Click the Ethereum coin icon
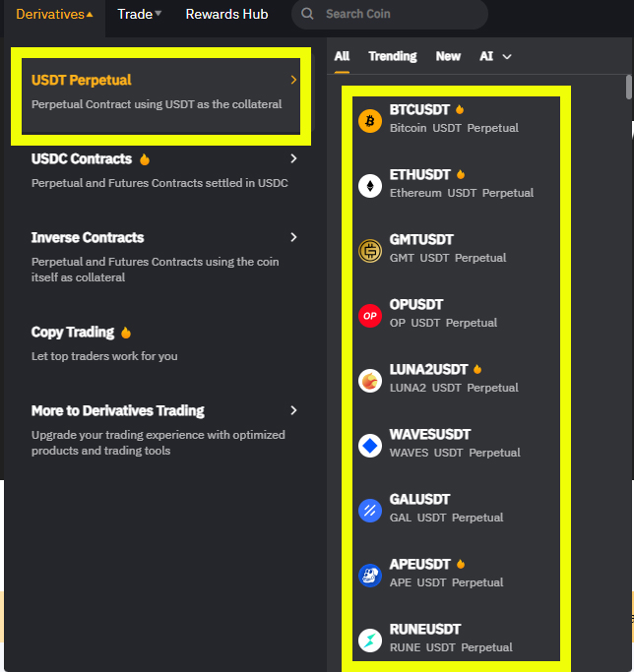 370,186
